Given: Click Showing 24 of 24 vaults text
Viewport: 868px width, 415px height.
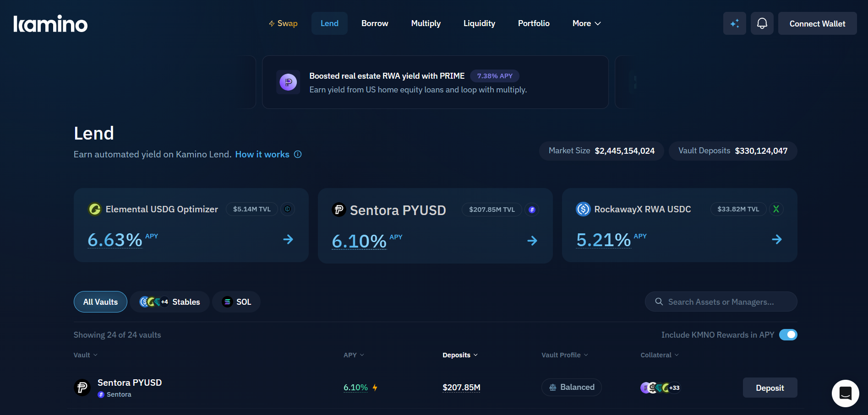Looking at the screenshot, I should 117,335.
